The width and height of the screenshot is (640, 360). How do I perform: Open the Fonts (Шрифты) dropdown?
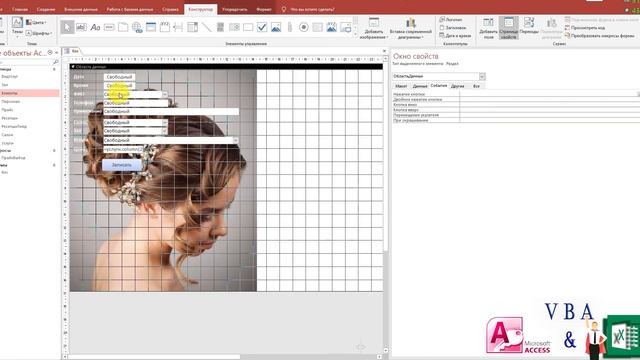click(38, 33)
